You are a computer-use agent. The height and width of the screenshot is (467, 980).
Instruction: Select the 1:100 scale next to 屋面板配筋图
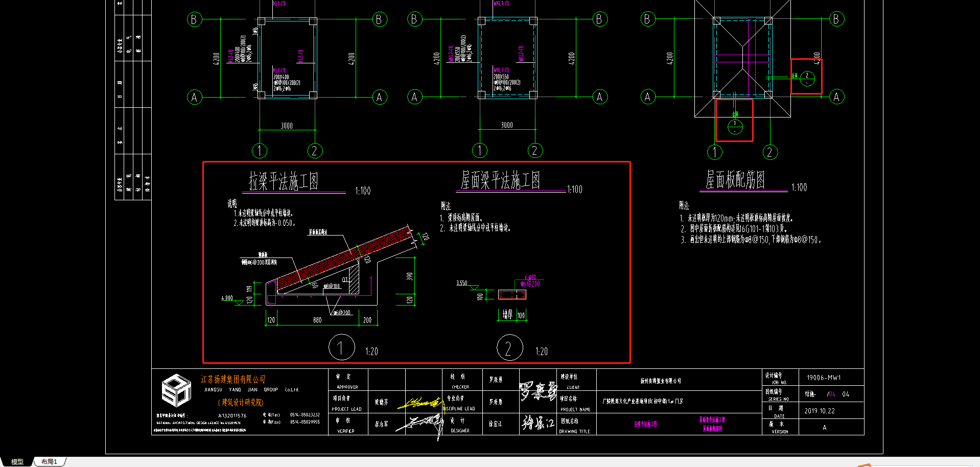click(799, 188)
